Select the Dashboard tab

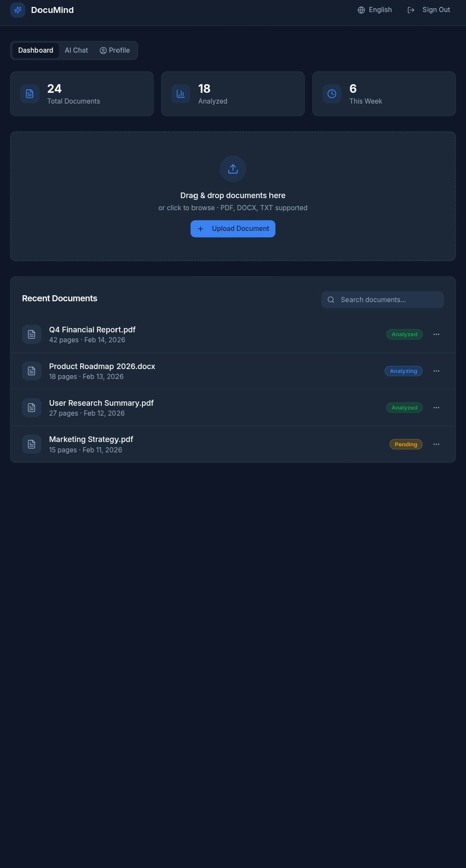tap(36, 50)
